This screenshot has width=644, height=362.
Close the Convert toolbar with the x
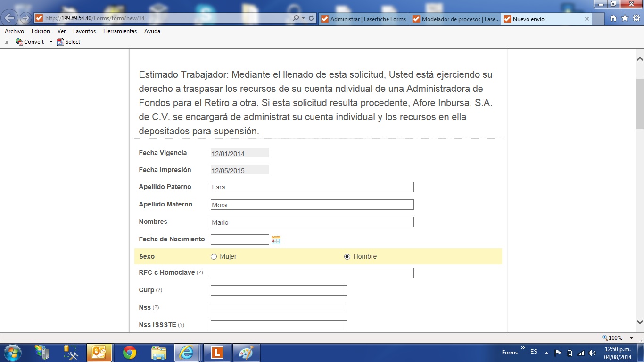pyautogui.click(x=7, y=42)
